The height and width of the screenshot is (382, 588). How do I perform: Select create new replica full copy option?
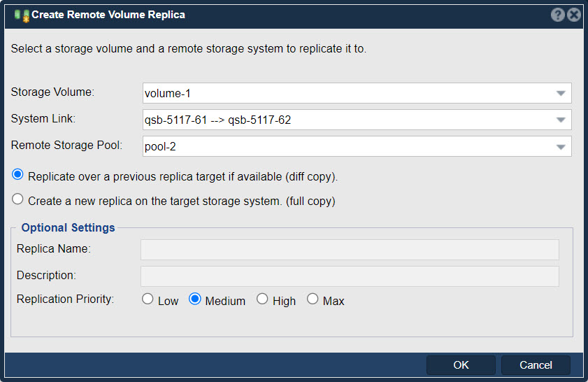(17, 199)
